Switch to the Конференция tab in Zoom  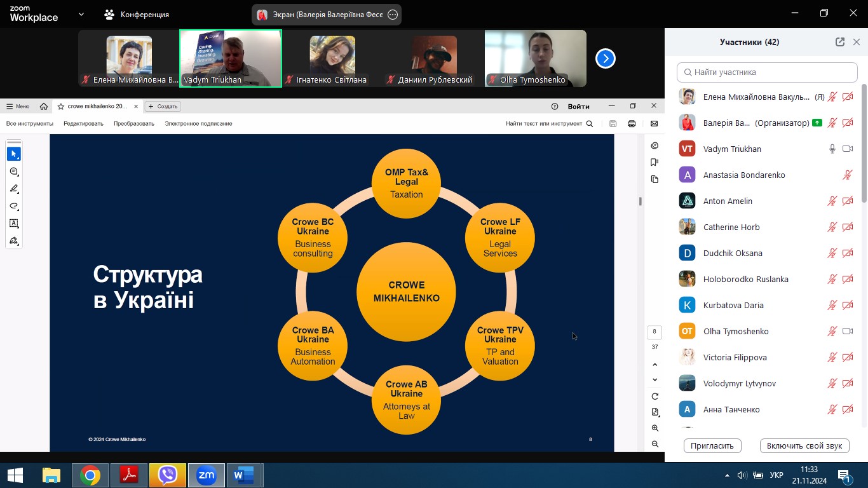coord(136,14)
